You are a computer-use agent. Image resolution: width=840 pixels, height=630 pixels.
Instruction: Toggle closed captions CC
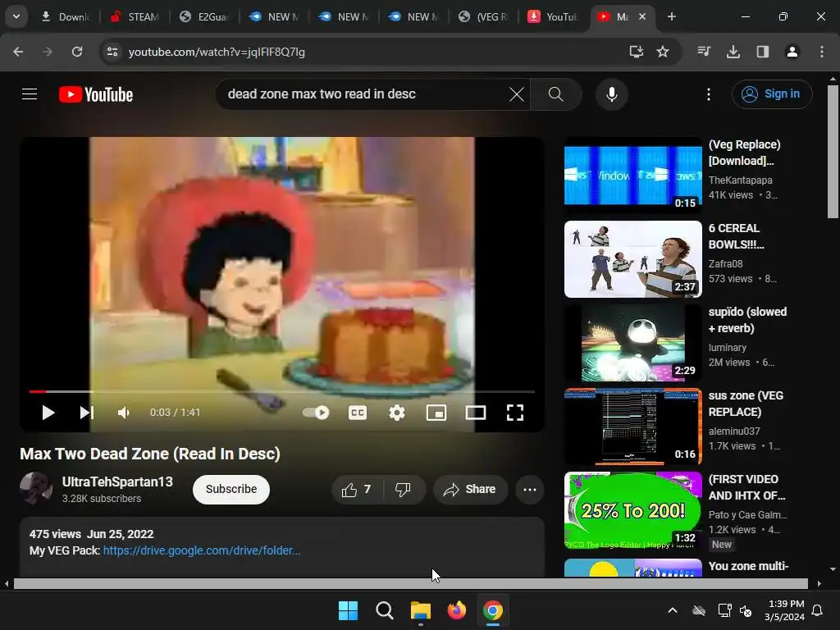pos(358,413)
